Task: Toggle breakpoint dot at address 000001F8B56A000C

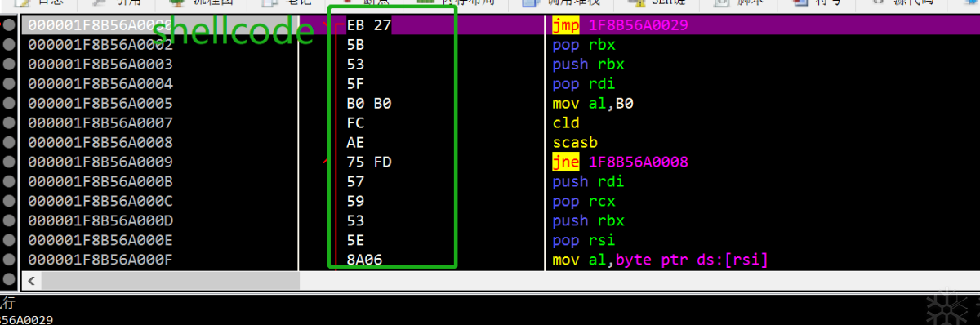Action: click(x=9, y=202)
